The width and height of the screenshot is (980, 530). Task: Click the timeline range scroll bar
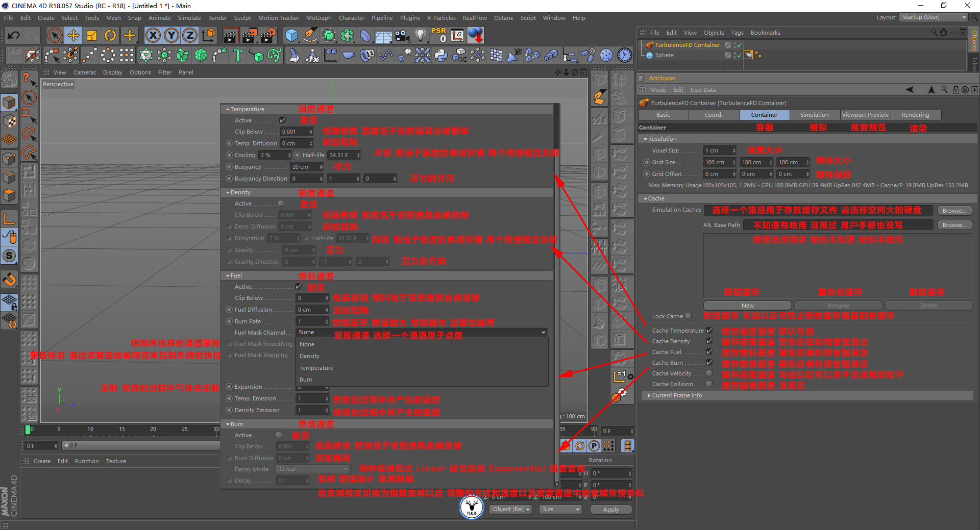click(141, 446)
